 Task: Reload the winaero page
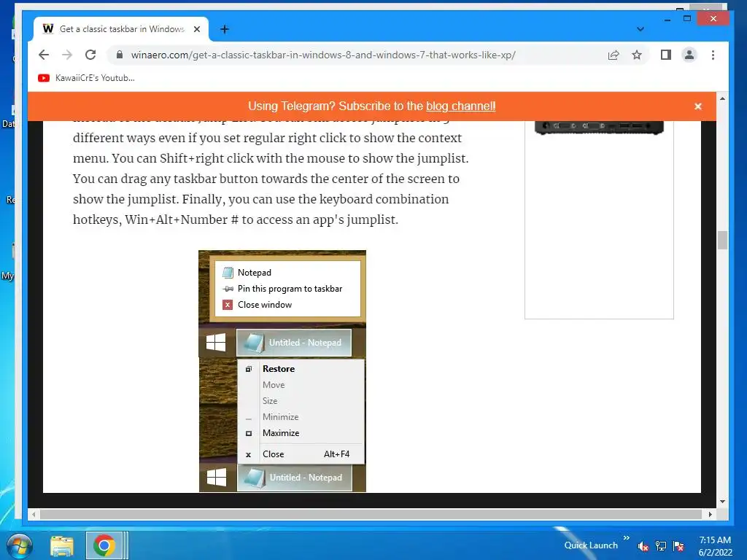click(90, 55)
